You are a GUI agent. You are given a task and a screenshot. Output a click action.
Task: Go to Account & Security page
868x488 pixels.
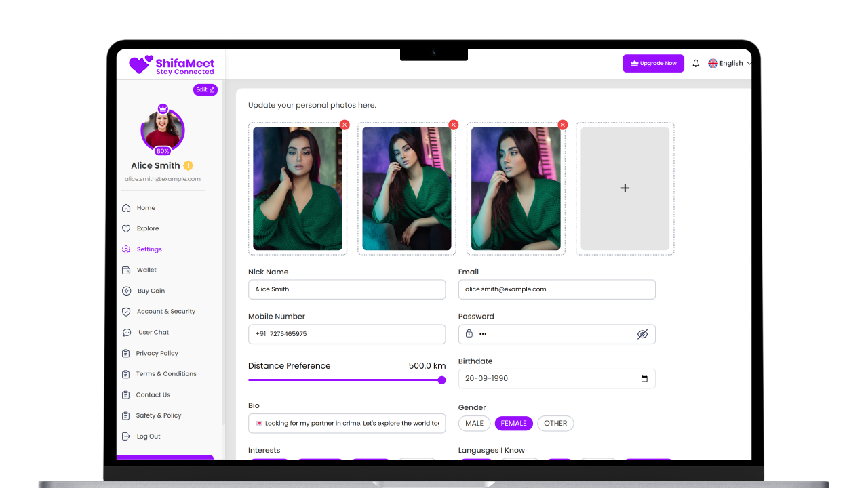coord(165,312)
